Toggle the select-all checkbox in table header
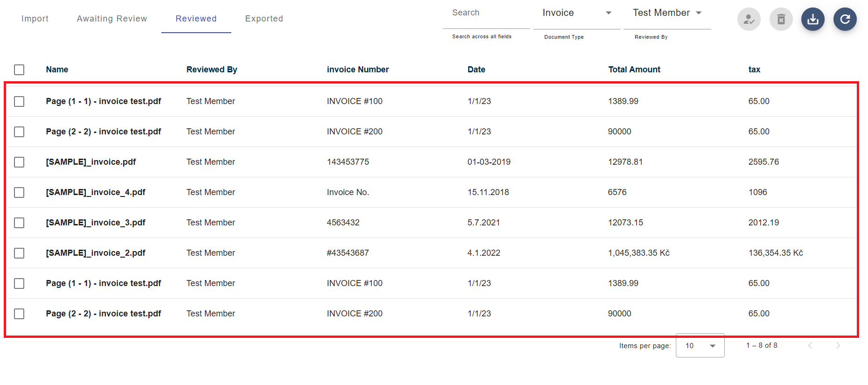The height and width of the screenshot is (385, 868). 19,70
